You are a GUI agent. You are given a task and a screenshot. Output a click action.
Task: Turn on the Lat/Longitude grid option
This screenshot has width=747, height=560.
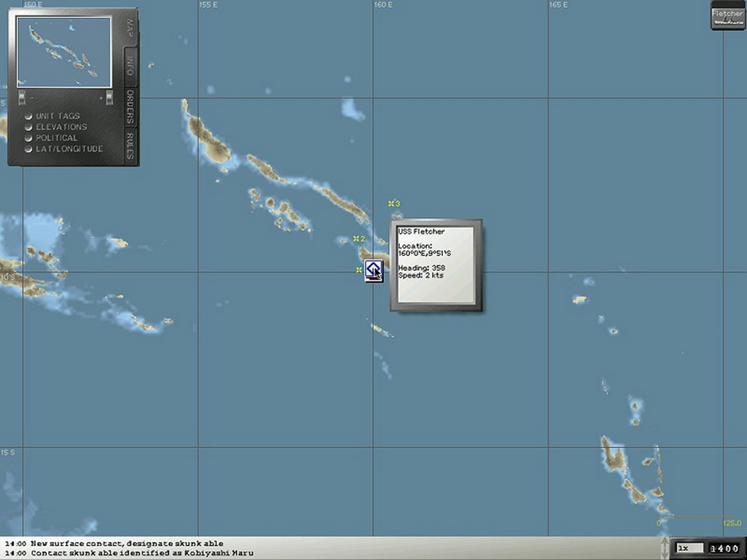pos(28,149)
